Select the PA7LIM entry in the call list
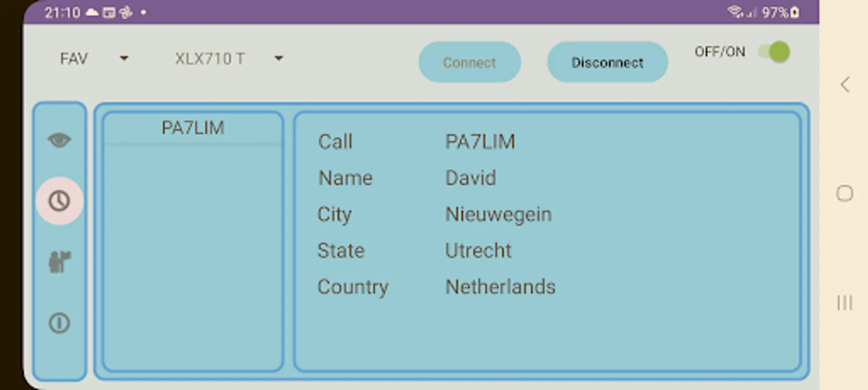868x390 pixels. pyautogui.click(x=193, y=127)
